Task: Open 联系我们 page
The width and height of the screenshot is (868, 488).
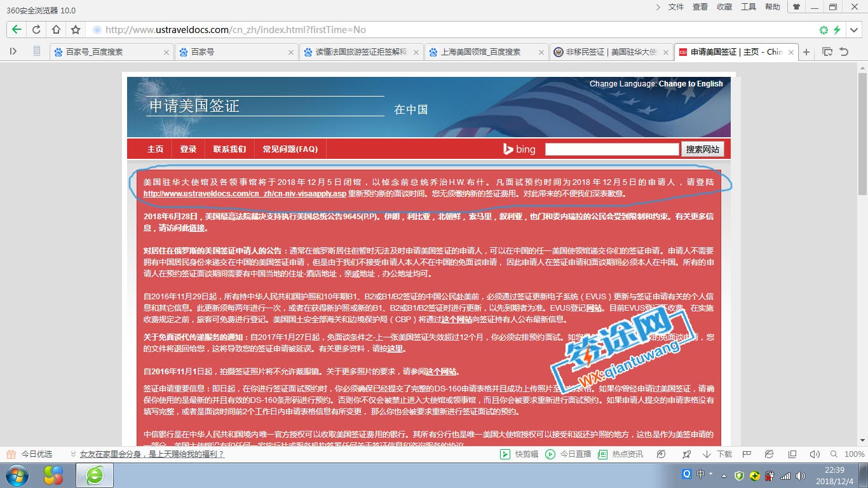Action: coord(229,149)
